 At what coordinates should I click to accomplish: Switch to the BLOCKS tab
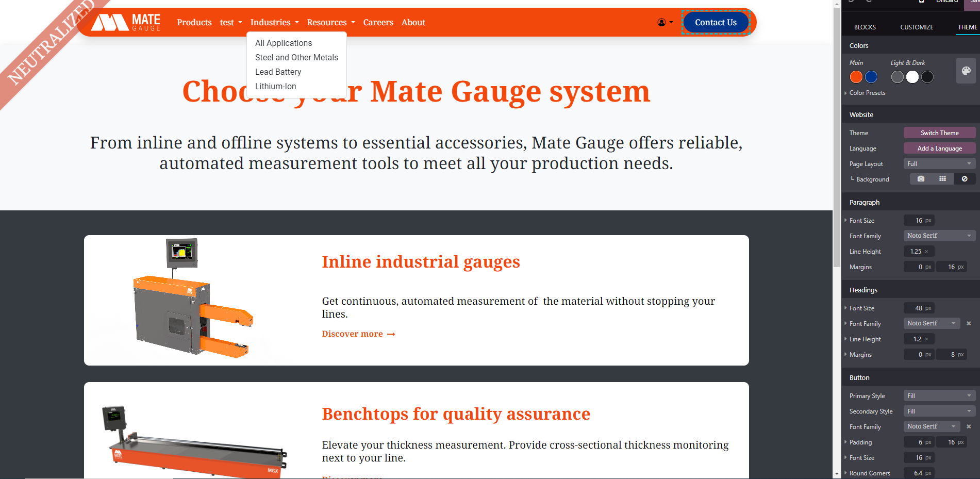click(865, 27)
